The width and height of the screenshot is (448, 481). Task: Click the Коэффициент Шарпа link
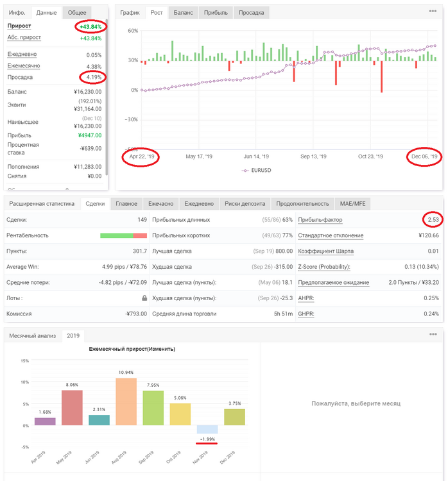(x=326, y=251)
